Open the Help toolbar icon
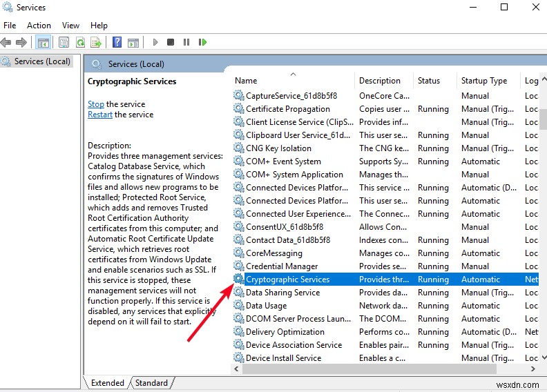This screenshot has height=392, width=547. click(x=117, y=43)
